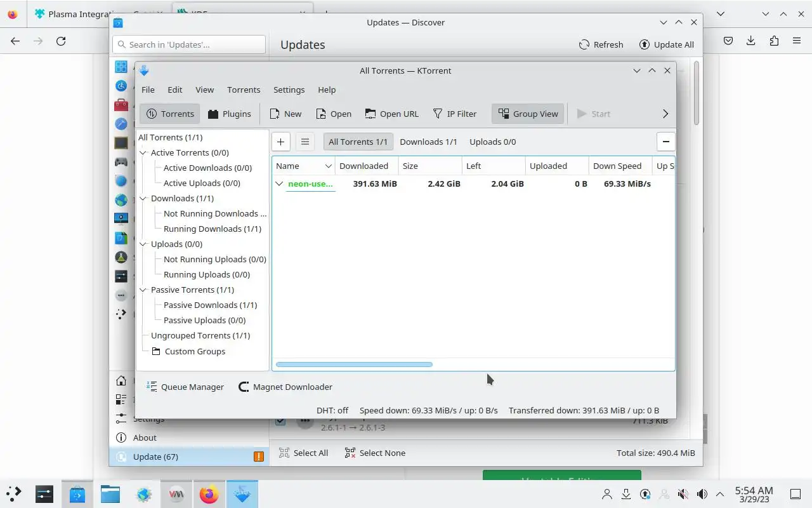Click the Discover updates list vertical scrollbar
The width and height of the screenshot is (812, 508).
click(x=697, y=93)
